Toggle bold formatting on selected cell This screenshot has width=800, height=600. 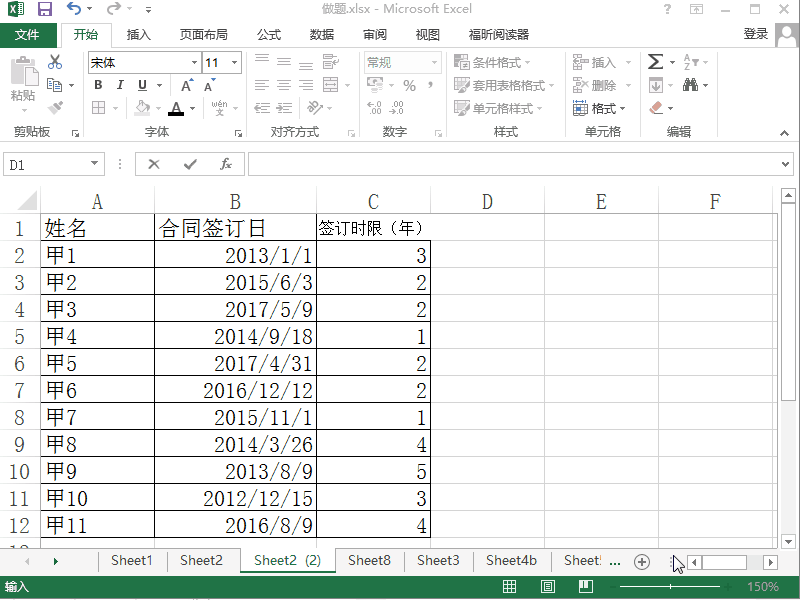tap(97, 85)
